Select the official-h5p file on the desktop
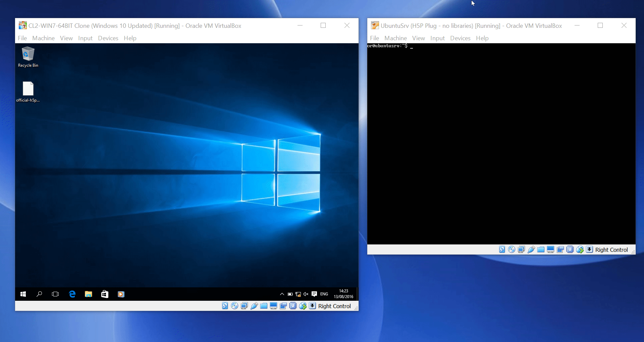This screenshot has width=644, height=342. coord(28,92)
